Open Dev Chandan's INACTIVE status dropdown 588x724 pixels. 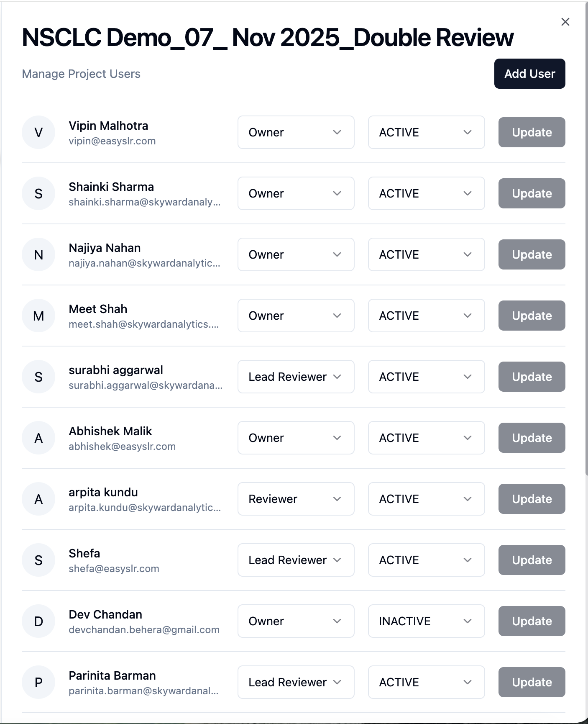coord(426,621)
